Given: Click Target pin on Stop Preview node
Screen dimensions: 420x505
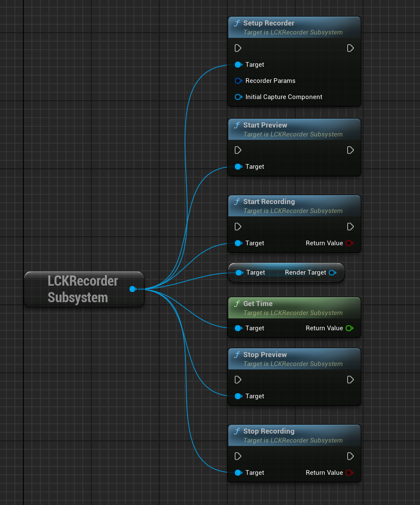Looking at the screenshot, I should point(239,396).
